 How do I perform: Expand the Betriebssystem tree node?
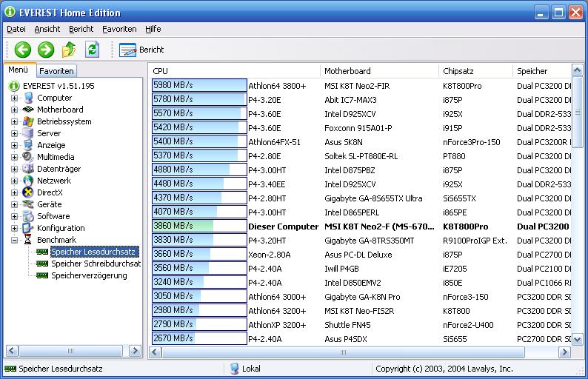tap(14, 121)
